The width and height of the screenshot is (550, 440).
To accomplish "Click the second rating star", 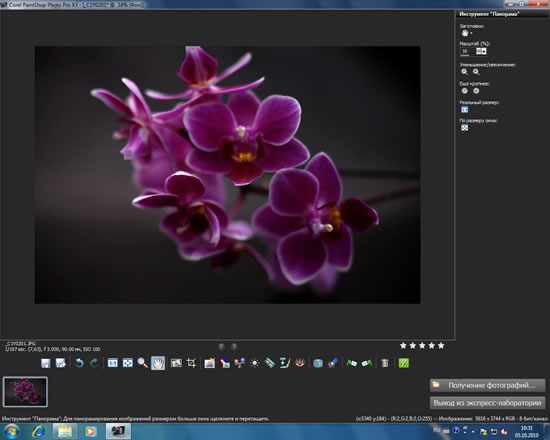I will (413, 346).
